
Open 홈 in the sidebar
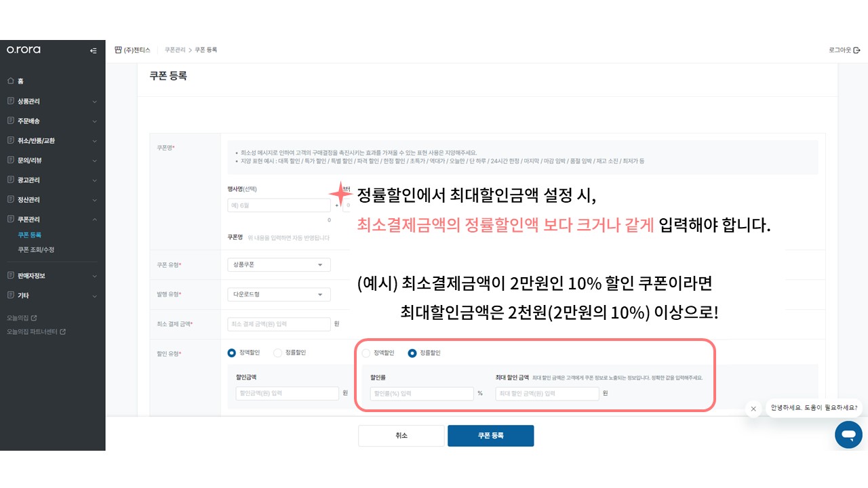pyautogui.click(x=20, y=81)
